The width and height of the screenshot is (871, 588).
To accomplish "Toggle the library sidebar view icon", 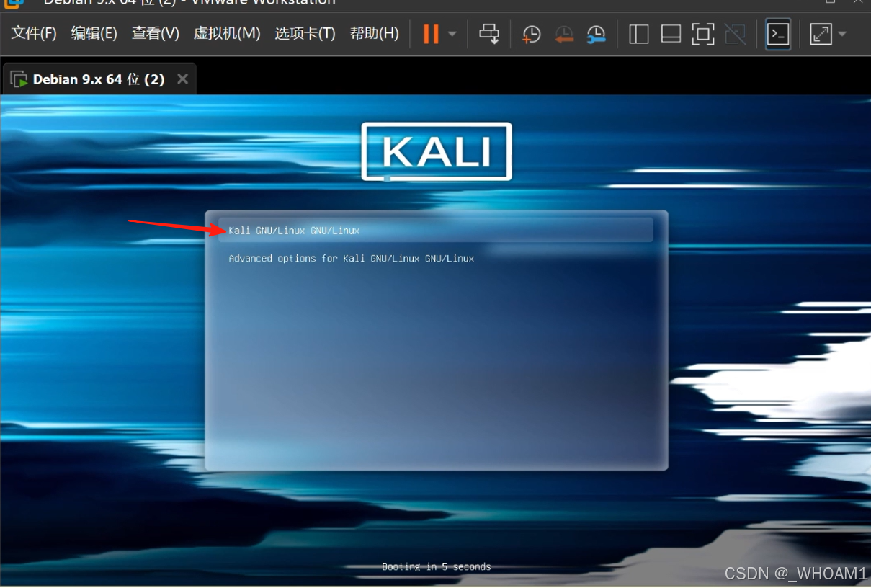I will 639,34.
